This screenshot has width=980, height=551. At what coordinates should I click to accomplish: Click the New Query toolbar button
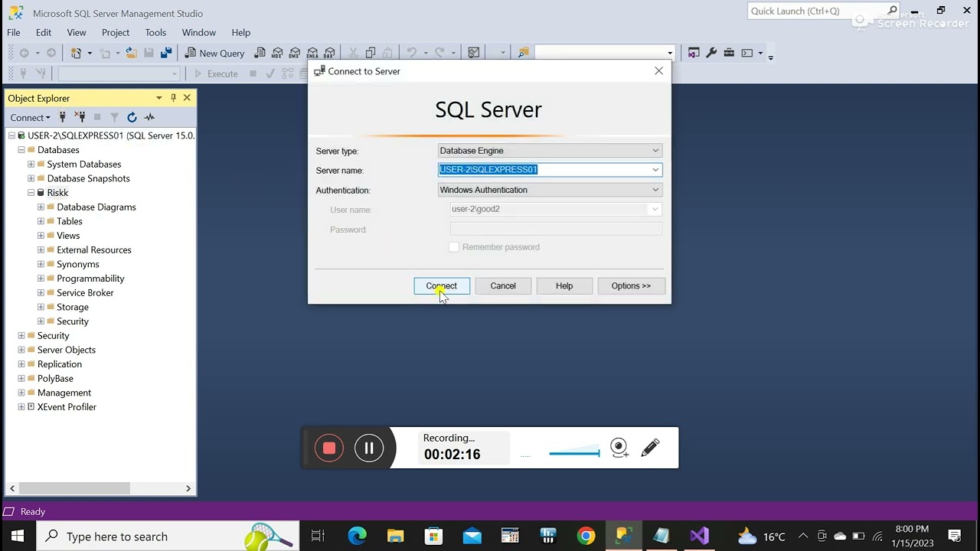pos(214,53)
